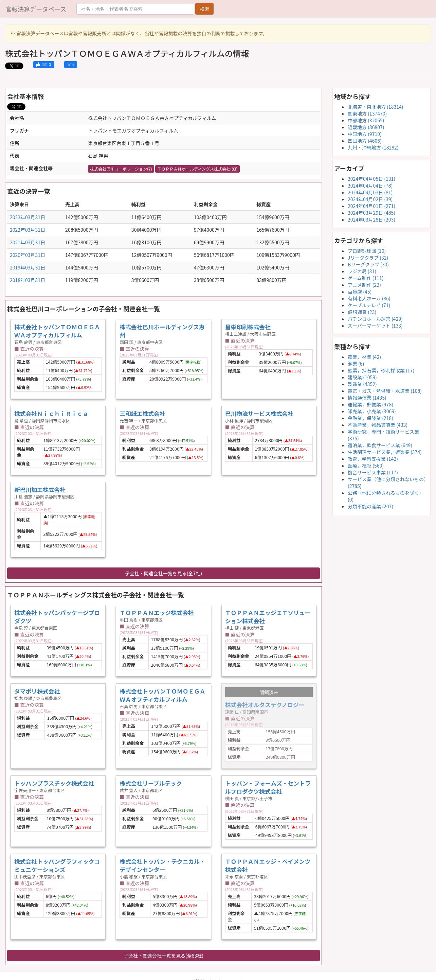436x980 pixels.
Task: Open the 巴川物流サービス株式会社 card title
Action: 259,414
